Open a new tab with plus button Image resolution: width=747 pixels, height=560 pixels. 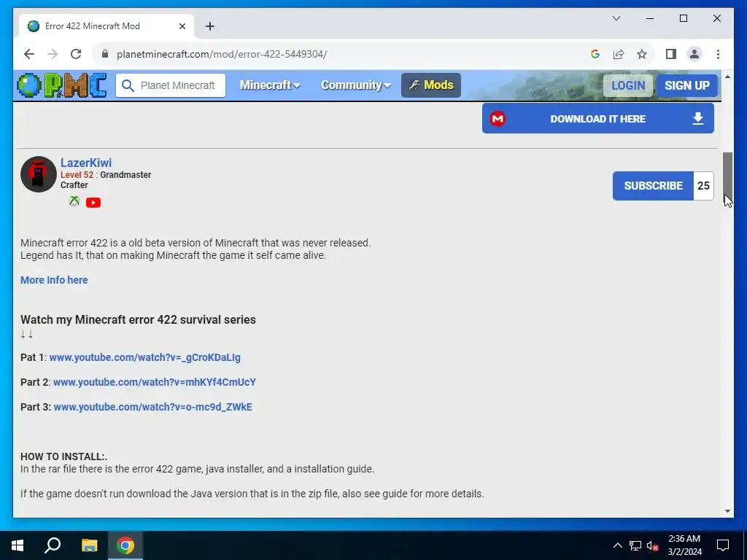pyautogui.click(x=210, y=26)
